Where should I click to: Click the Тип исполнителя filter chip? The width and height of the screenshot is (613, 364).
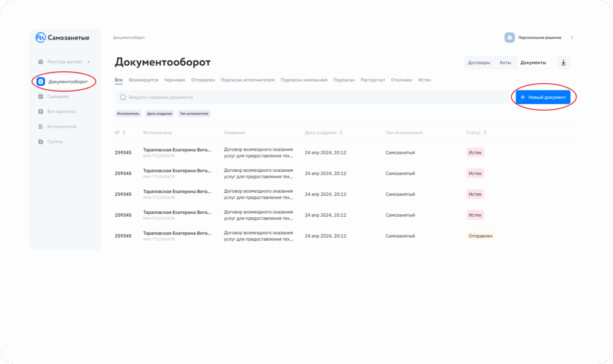(194, 113)
